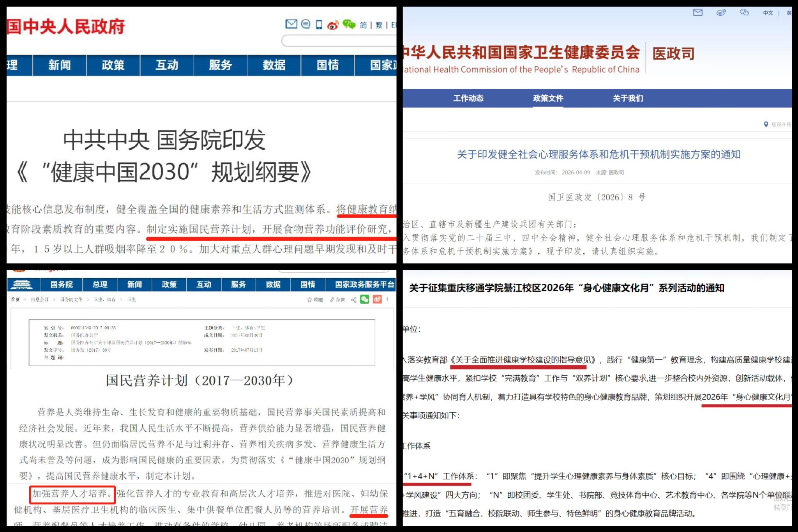This screenshot has width=798, height=532.
Task: Open 总理 in the 国民营养计划 page navigation
Action: 100,285
